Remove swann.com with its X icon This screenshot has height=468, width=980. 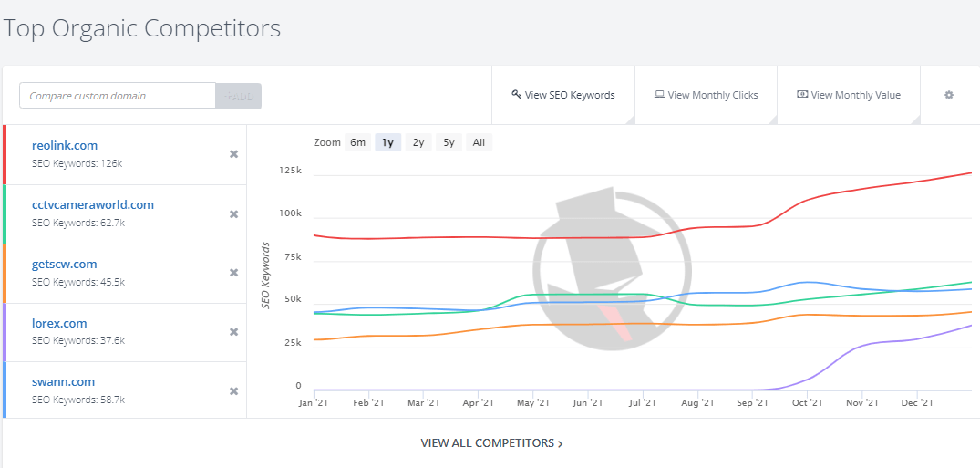(x=233, y=391)
